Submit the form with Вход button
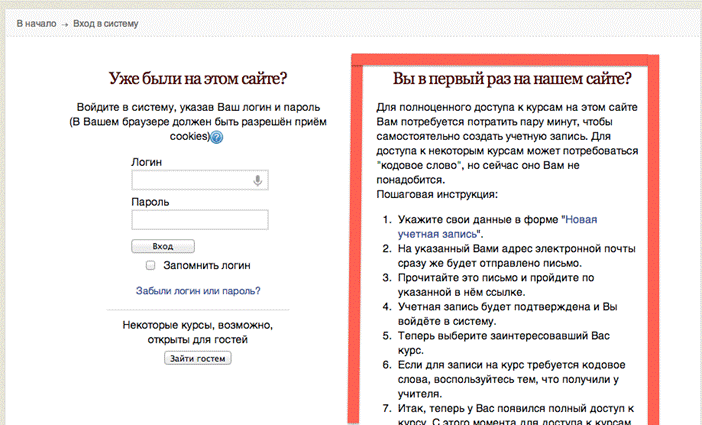The image size is (702, 425). pyautogui.click(x=163, y=246)
